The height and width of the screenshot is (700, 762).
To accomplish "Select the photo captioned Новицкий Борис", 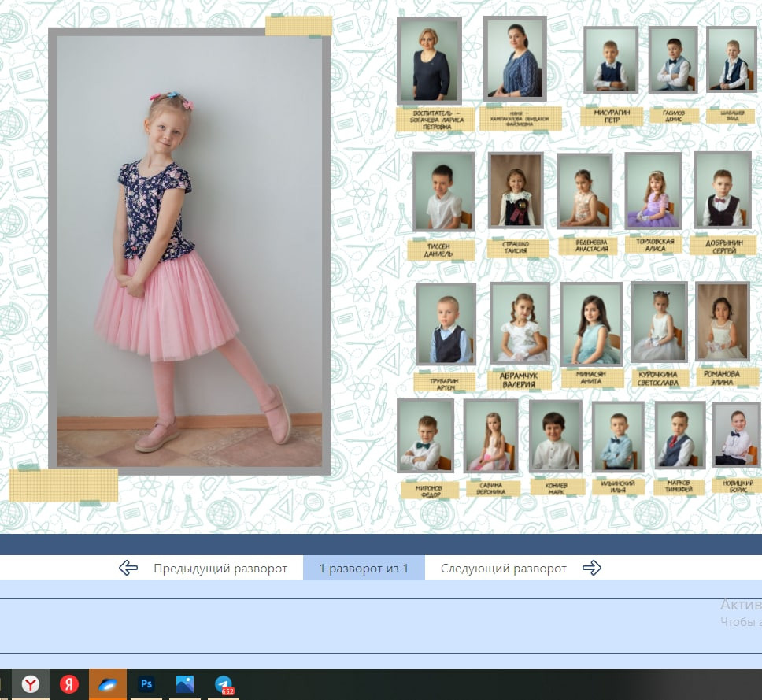I will [736, 434].
